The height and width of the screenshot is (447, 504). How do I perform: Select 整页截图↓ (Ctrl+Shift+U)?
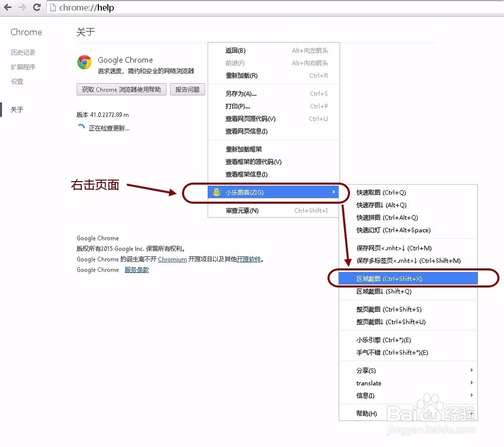pyautogui.click(x=408, y=322)
